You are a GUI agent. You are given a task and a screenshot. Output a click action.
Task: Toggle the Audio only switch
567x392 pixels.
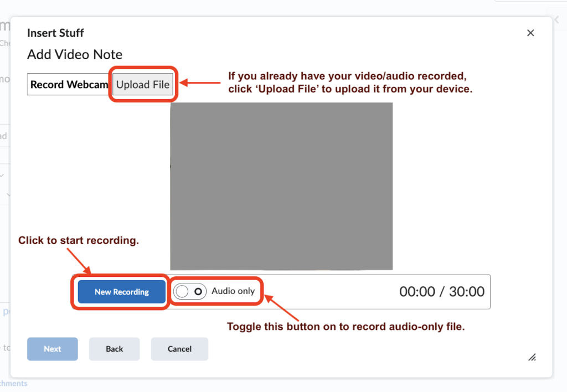(x=190, y=291)
